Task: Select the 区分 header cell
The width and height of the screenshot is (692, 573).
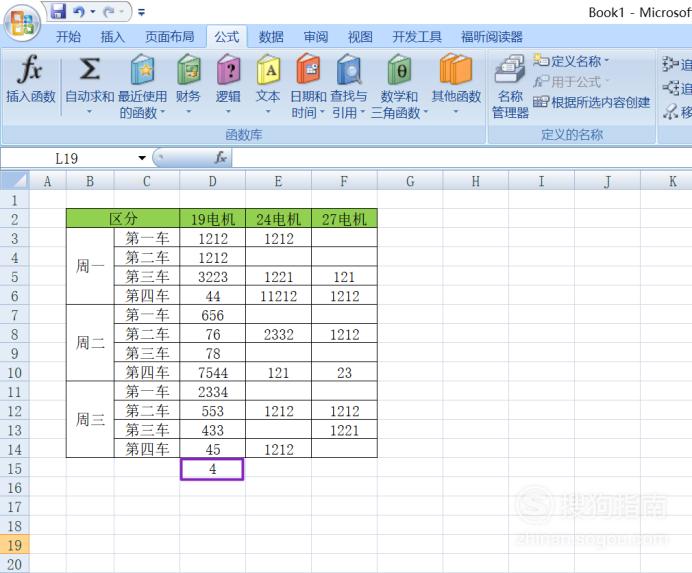Action: [x=123, y=219]
